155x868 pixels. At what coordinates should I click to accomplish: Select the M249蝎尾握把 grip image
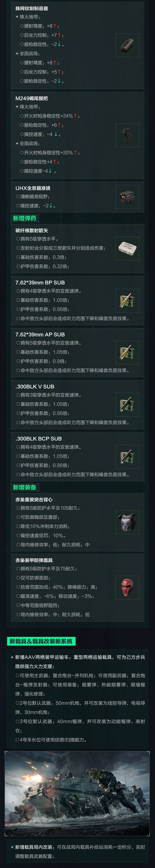coord(127,136)
